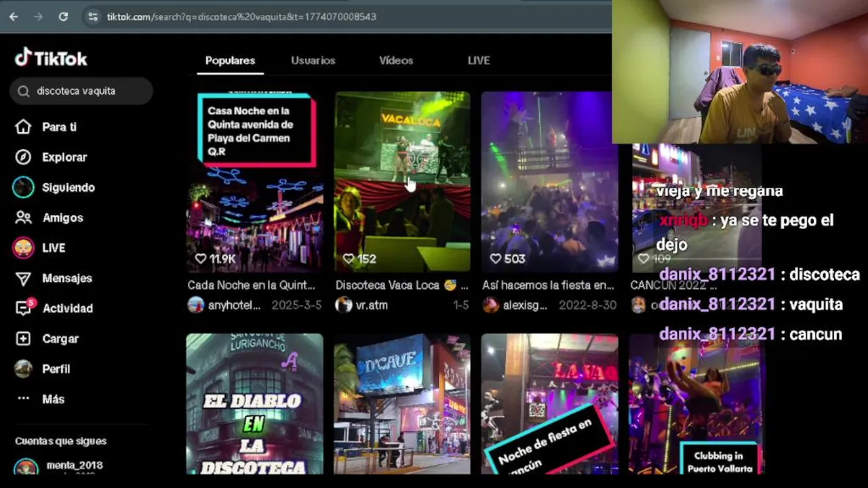868x488 pixels.
Task: Click the Actividad label
Action: pos(68,308)
